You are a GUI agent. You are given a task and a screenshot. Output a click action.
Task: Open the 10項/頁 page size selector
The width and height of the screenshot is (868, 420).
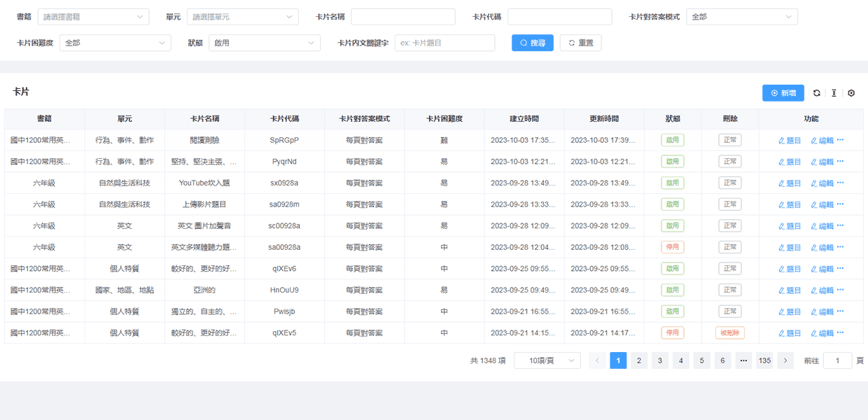click(x=547, y=360)
